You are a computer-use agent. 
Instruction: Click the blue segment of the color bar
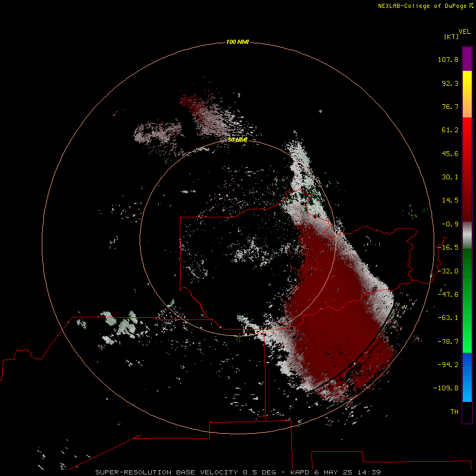[x=467, y=377]
